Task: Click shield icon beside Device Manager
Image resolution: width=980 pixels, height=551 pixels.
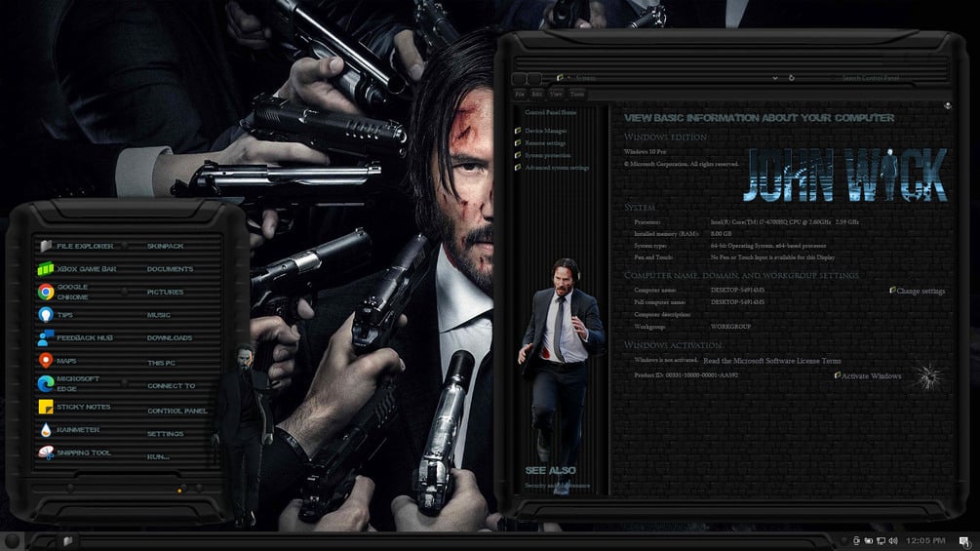Action: pyautogui.click(x=518, y=131)
